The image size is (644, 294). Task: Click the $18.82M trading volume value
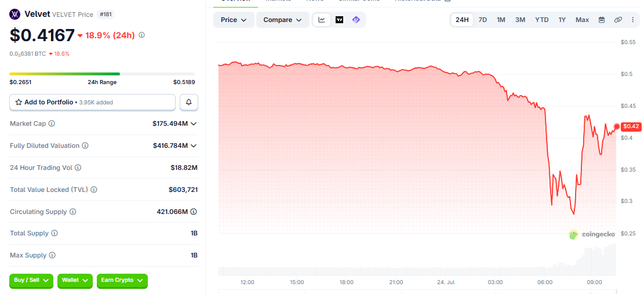click(184, 168)
